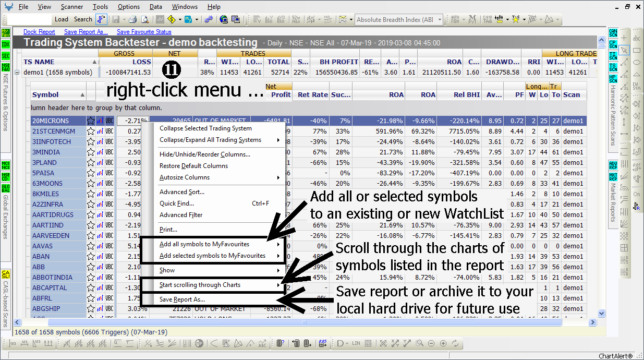Screen dimensions: 644x360
Task: Click the MKT REP sidebar icon
Action: click(613, 177)
